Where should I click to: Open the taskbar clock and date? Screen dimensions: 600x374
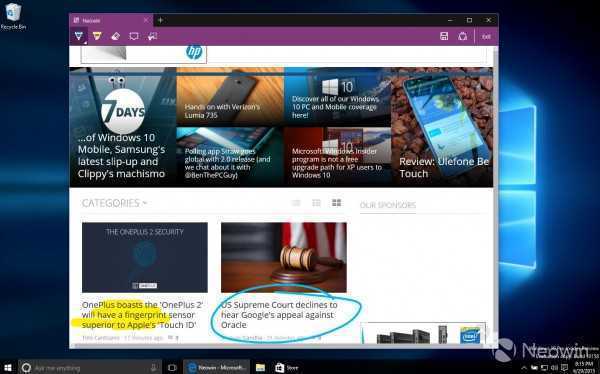point(583,367)
